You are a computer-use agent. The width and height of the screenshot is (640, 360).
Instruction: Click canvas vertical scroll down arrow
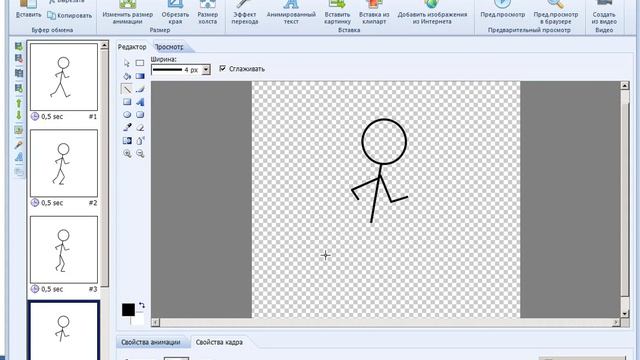pyautogui.click(x=624, y=313)
